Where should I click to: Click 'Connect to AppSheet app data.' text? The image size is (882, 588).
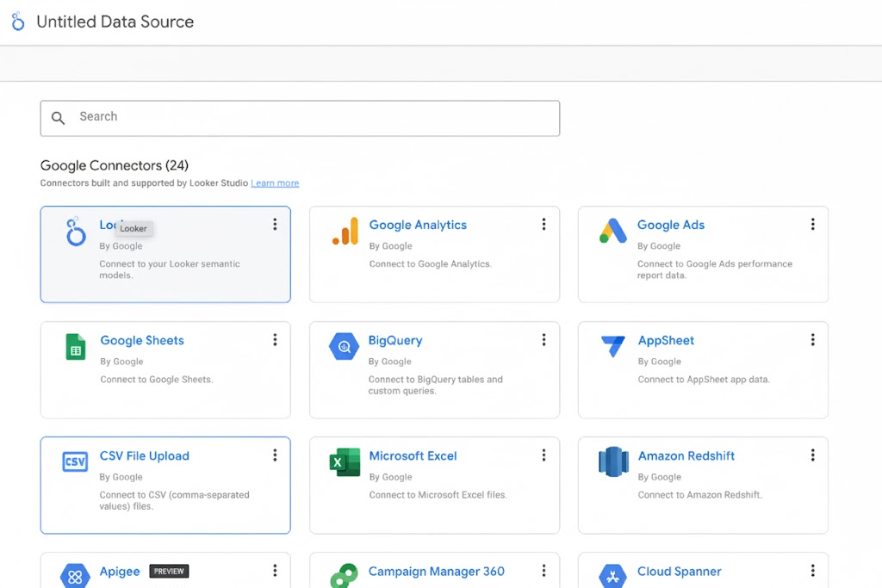click(704, 380)
